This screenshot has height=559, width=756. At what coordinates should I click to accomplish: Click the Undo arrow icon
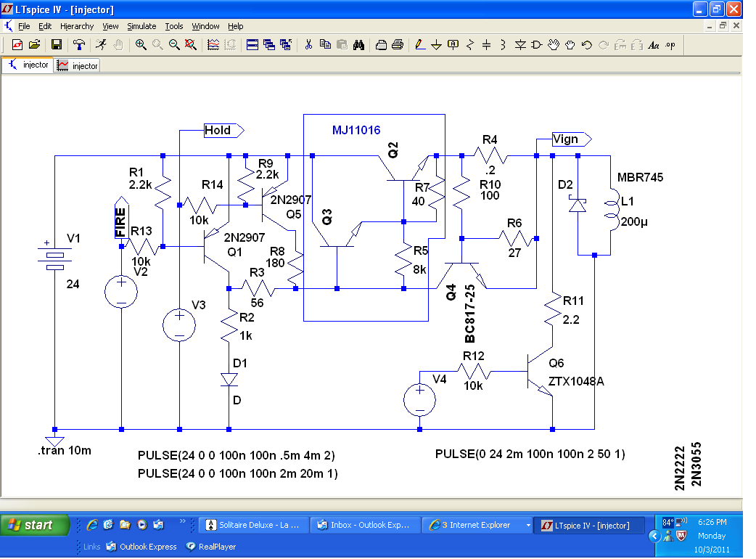587,45
